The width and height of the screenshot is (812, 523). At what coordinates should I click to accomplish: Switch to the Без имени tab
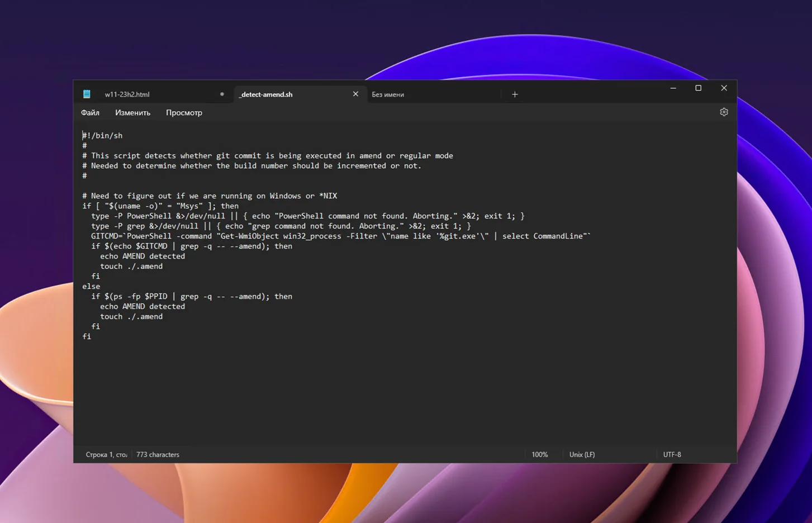point(388,94)
